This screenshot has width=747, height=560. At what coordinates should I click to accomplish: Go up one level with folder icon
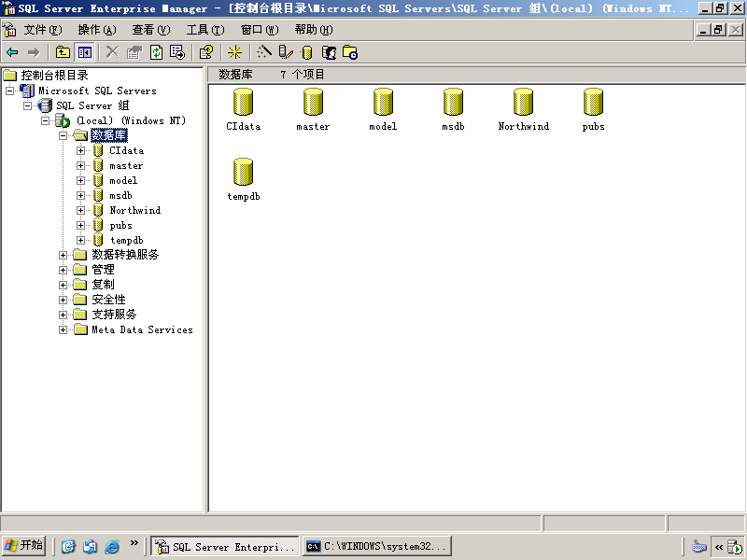(63, 52)
